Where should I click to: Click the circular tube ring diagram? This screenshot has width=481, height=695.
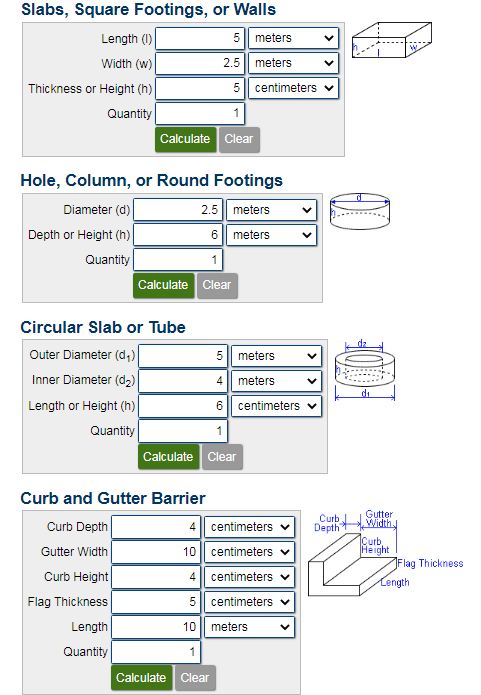pyautogui.click(x=365, y=370)
